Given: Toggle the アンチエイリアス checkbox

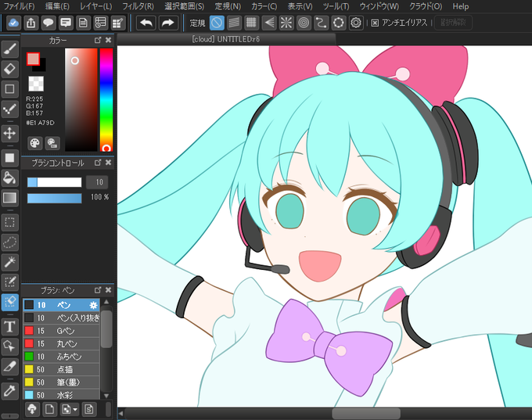Looking at the screenshot, I should pos(375,23).
